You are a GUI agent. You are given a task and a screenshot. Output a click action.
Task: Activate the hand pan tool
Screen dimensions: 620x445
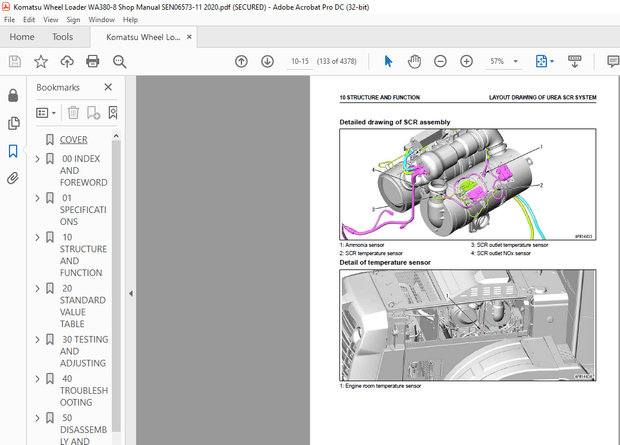click(x=414, y=61)
